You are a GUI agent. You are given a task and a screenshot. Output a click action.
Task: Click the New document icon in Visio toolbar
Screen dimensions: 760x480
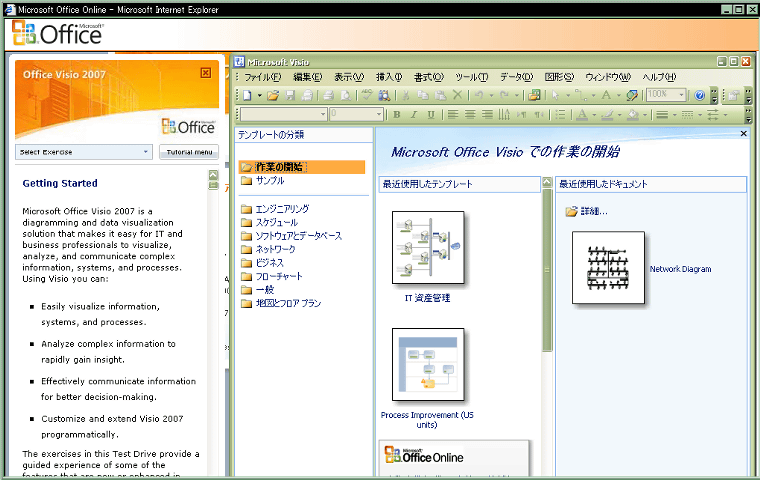coord(248,95)
